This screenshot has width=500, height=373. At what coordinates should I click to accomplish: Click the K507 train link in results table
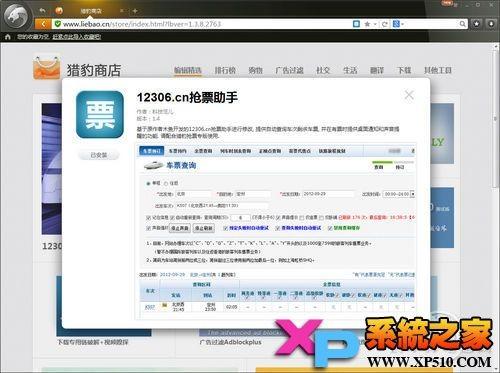pos(150,307)
